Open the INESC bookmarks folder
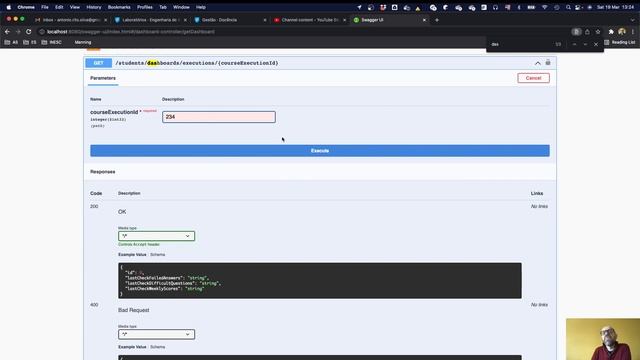 point(51,42)
